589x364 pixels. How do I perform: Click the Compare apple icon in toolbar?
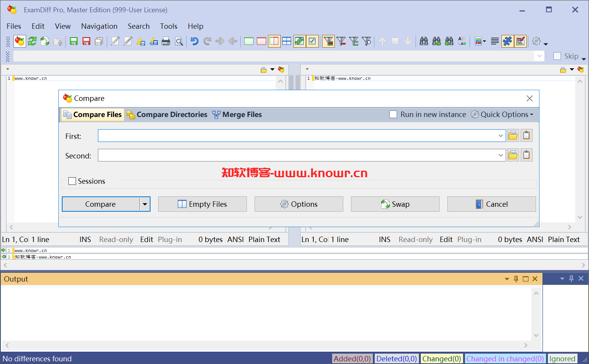click(20, 41)
